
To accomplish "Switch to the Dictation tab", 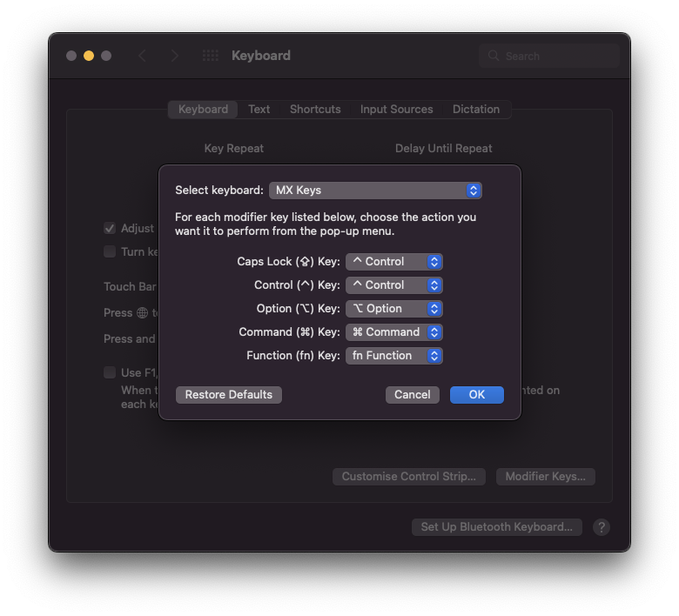I will pyautogui.click(x=476, y=110).
